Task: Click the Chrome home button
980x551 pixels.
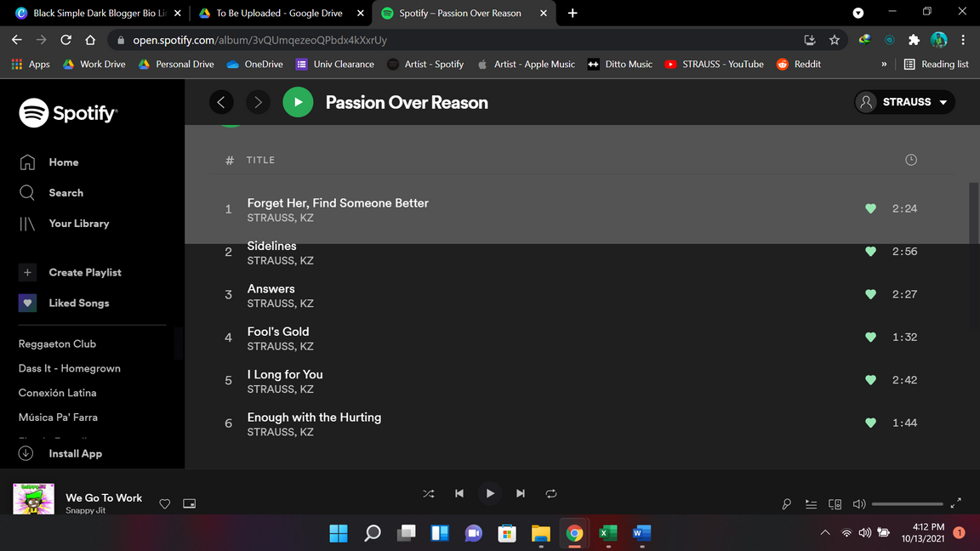Action: 91,40
